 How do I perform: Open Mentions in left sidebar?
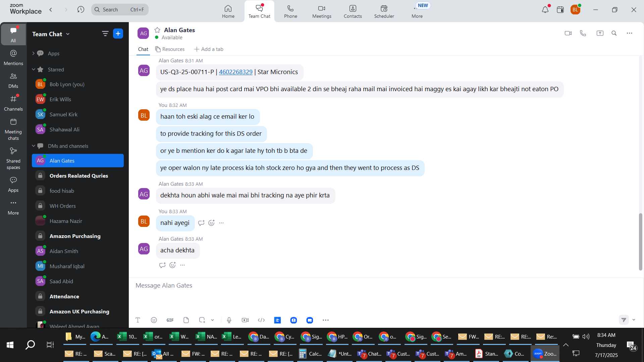pos(13,57)
